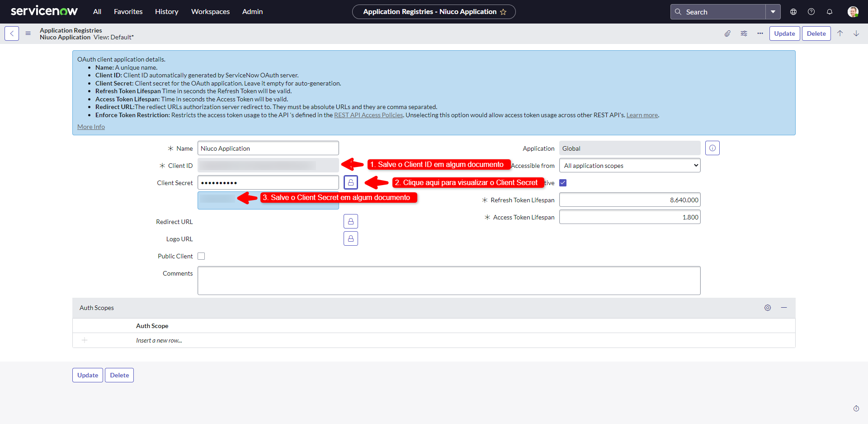Open the more options ellipsis menu
This screenshot has width=868, height=424.
click(x=760, y=33)
